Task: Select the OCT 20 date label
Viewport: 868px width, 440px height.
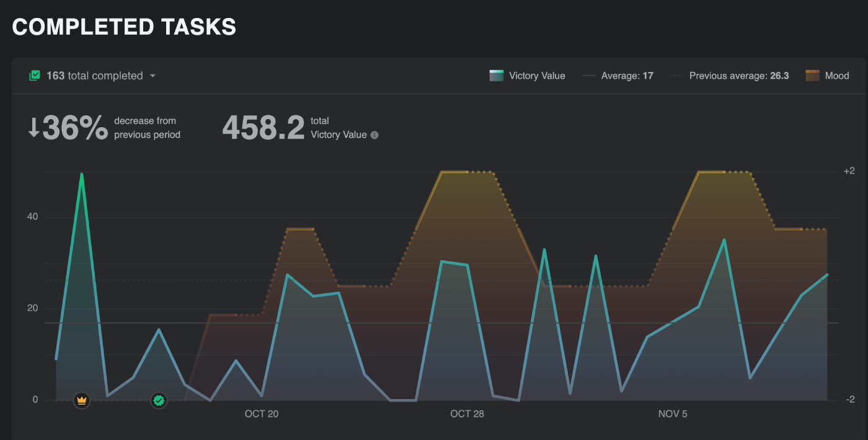Action: (262, 414)
